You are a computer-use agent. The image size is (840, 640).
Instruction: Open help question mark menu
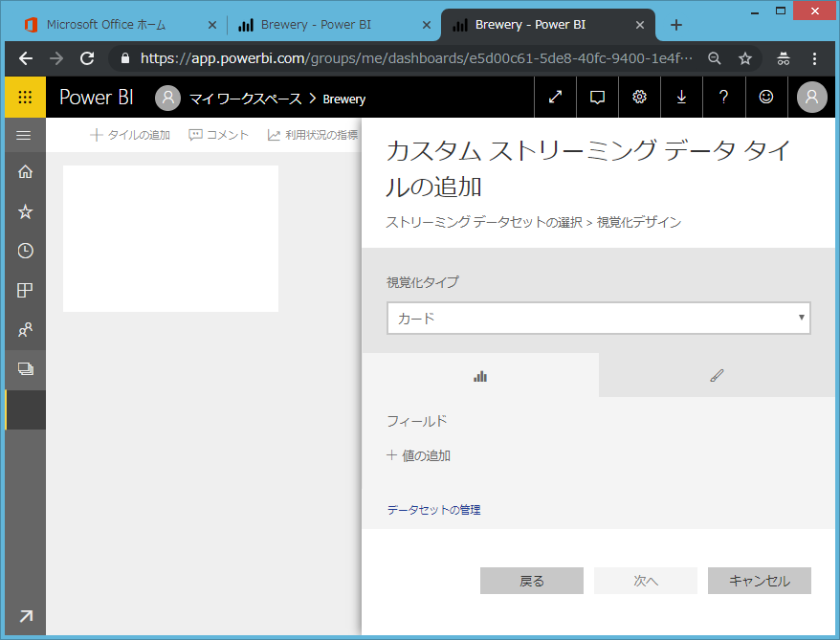pyautogui.click(x=723, y=97)
